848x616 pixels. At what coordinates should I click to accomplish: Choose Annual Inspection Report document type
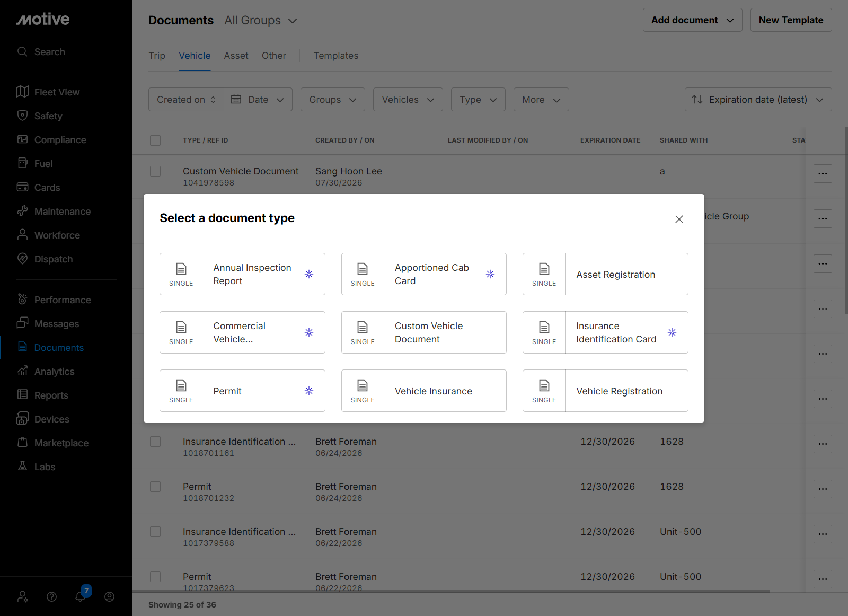pyautogui.click(x=242, y=274)
